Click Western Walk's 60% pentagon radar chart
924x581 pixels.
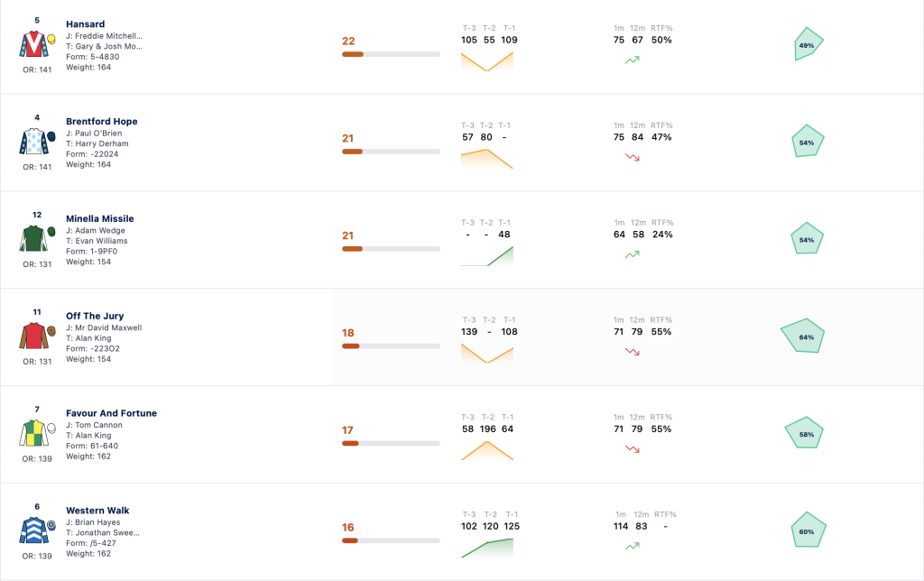[x=808, y=530]
